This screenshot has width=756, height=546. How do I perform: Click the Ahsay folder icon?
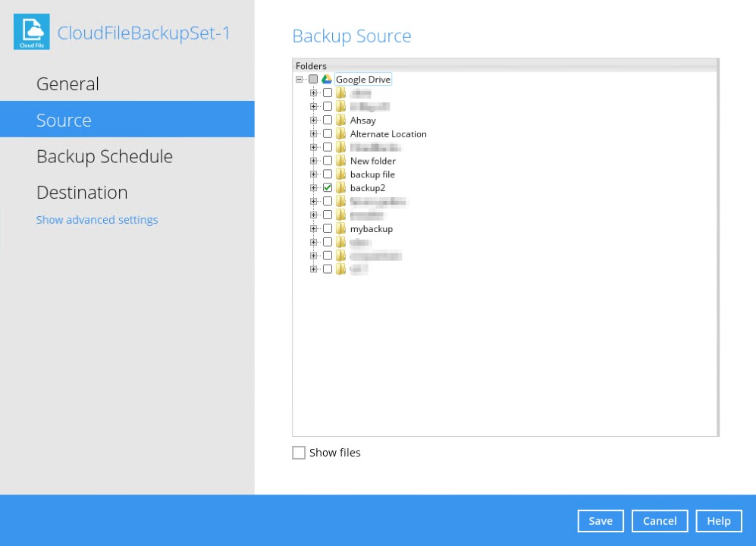coord(340,120)
